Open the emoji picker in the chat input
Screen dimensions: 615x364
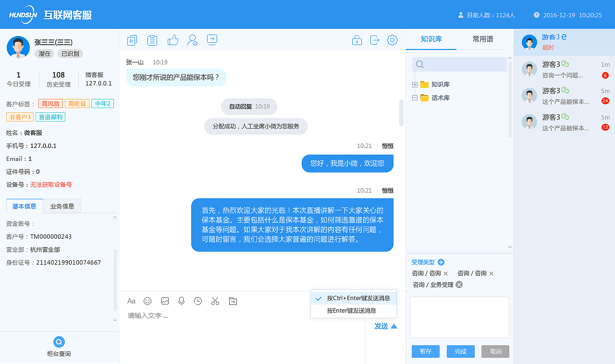pos(148,301)
